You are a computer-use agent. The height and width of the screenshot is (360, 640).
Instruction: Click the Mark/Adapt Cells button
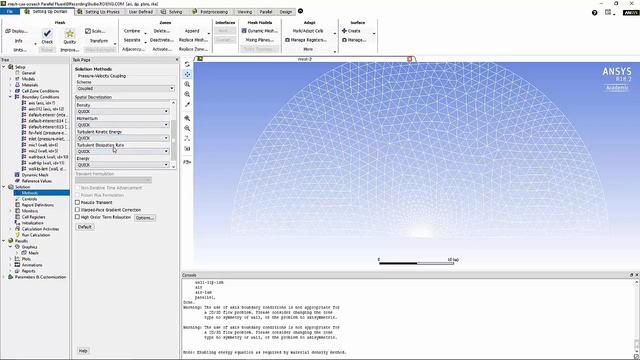[x=308, y=31]
